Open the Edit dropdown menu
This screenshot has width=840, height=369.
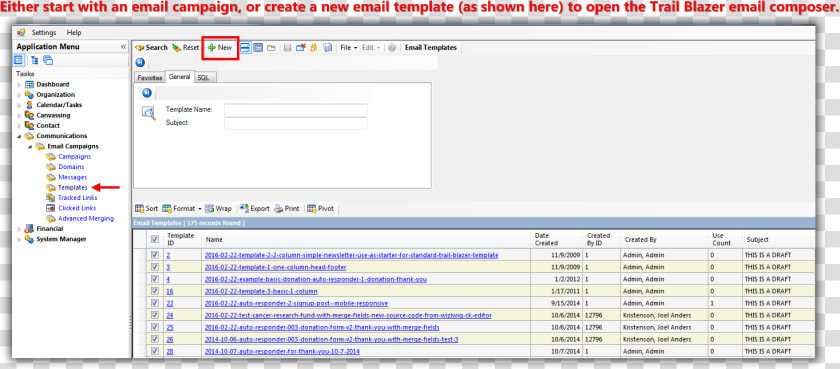[x=370, y=48]
